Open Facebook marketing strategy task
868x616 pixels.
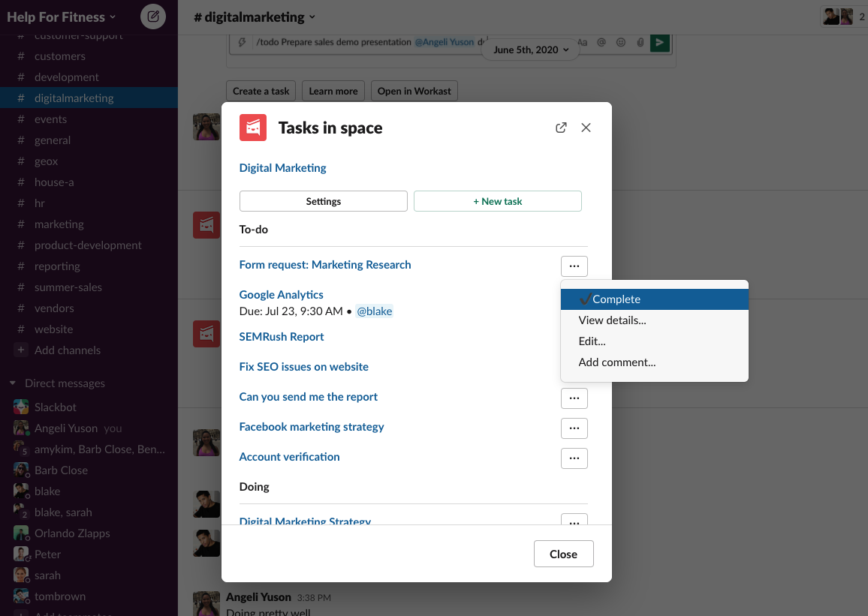click(x=312, y=427)
